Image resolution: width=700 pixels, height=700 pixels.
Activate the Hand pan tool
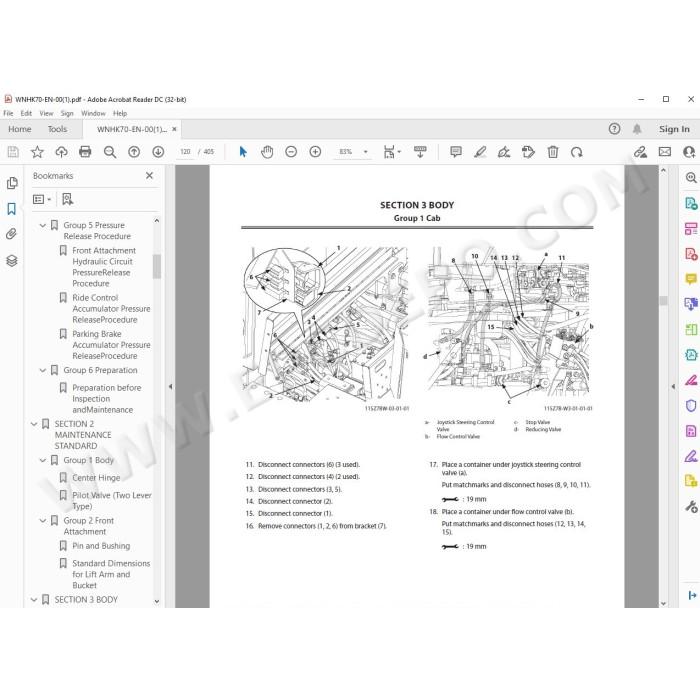(x=267, y=152)
